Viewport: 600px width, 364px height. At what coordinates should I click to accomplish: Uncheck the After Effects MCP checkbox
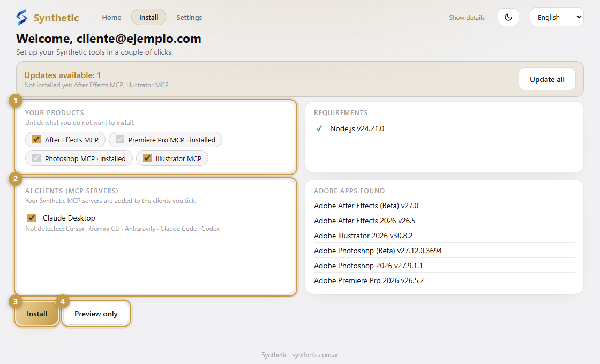36,139
